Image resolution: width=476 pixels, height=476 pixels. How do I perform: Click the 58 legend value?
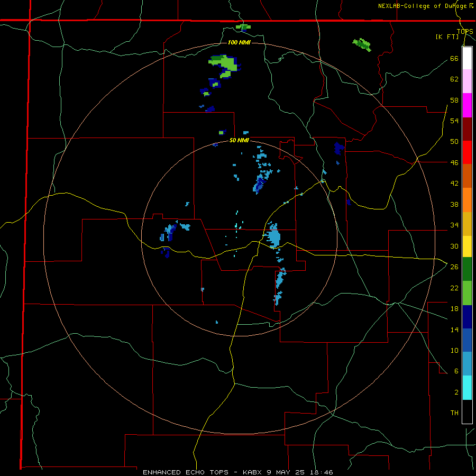[454, 100]
